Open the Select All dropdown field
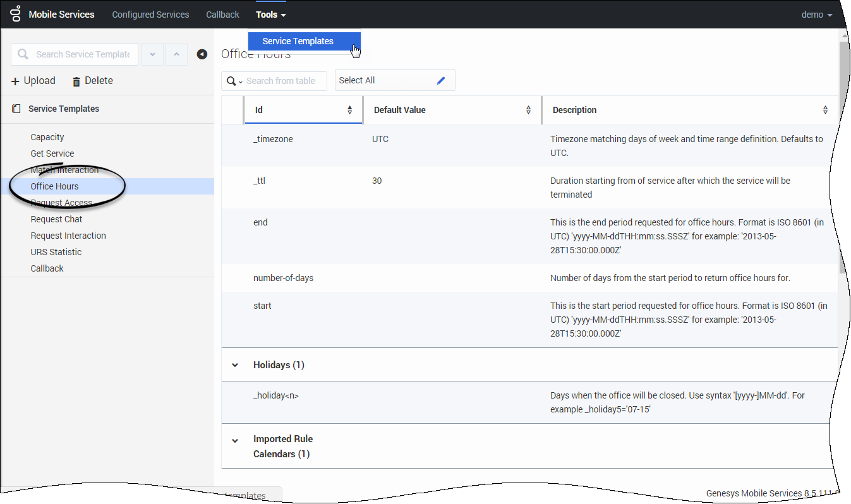851x504 pixels. point(395,80)
